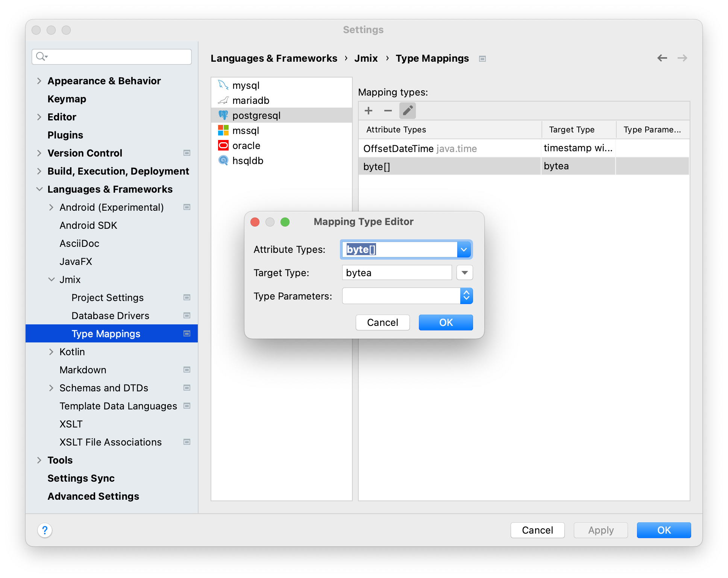The width and height of the screenshot is (728, 578).
Task: Collapse the Jmix tree node
Action: [51, 280]
